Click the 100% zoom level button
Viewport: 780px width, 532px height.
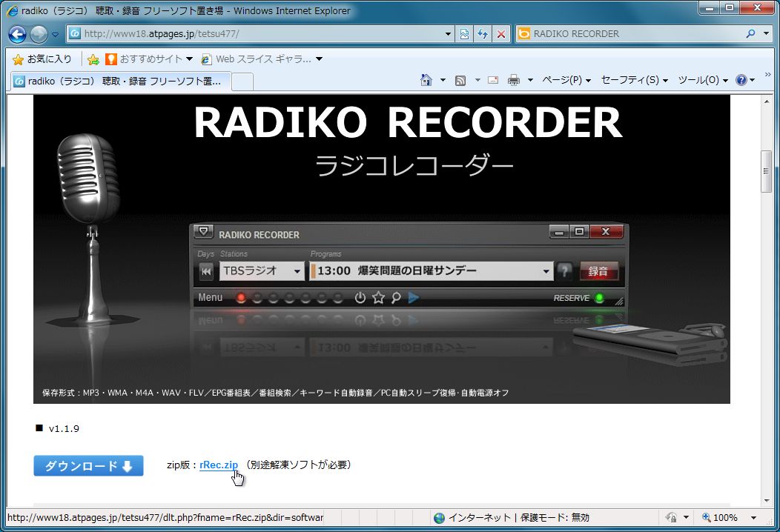click(x=719, y=518)
